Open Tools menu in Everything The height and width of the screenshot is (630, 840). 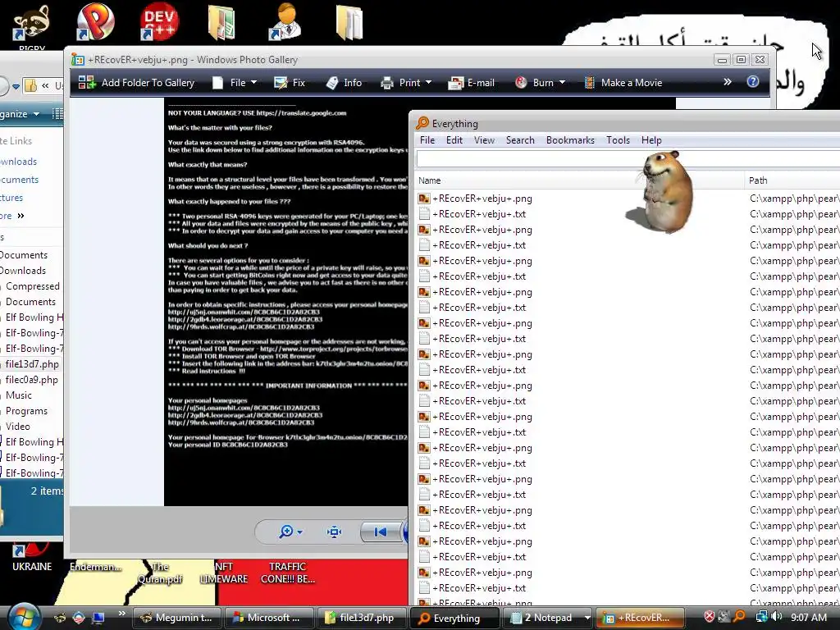618,139
